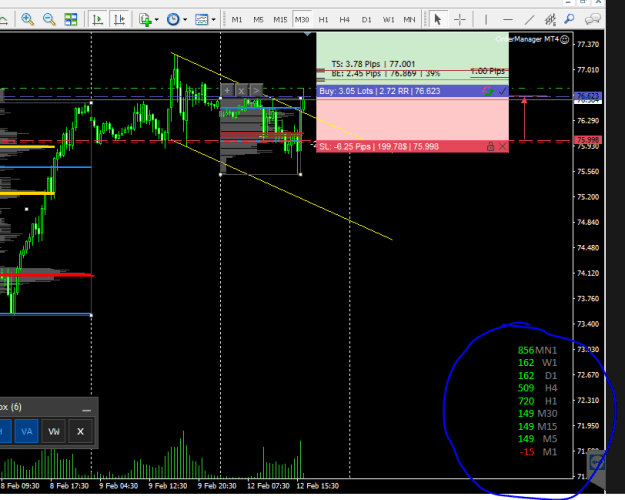Draw a vertical line
Image resolution: width=625 pixels, height=500 pixels.
(x=486, y=19)
